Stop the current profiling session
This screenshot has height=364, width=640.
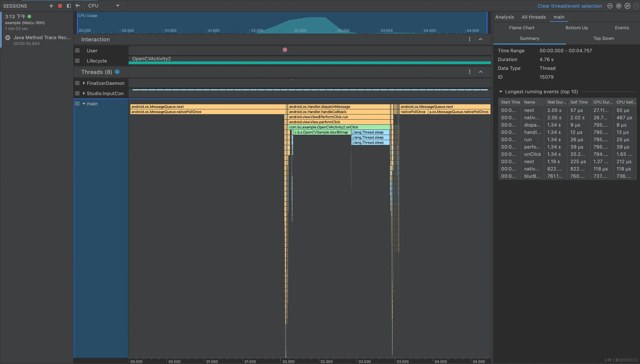click(60, 6)
